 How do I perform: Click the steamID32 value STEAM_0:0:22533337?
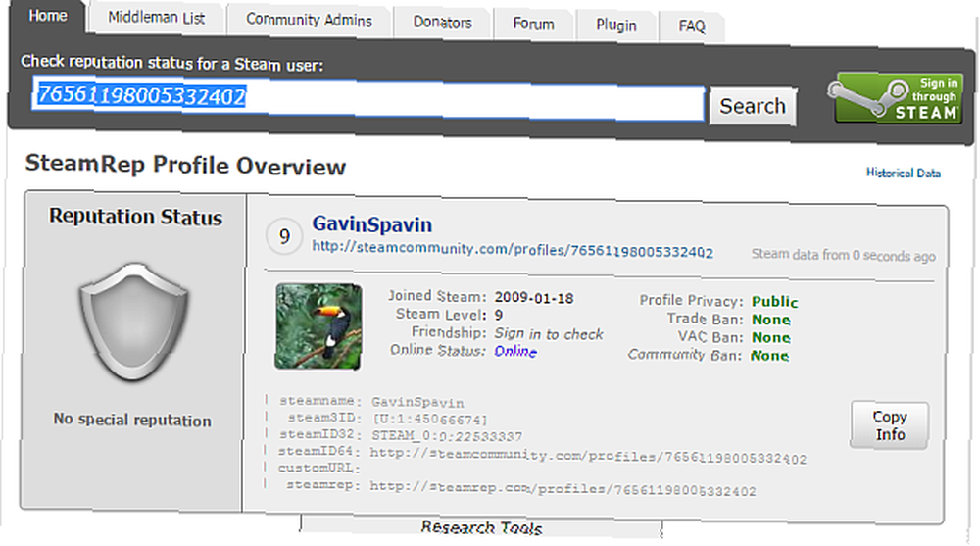pyautogui.click(x=447, y=435)
